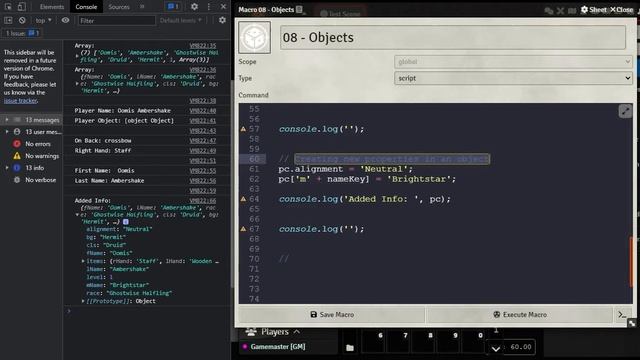Edit the macro name field '08 - Objects'
The width and height of the screenshot is (640, 360).
pos(453,38)
